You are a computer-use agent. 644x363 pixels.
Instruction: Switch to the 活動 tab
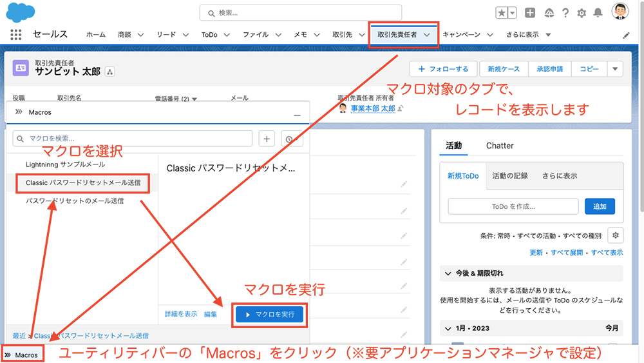453,146
